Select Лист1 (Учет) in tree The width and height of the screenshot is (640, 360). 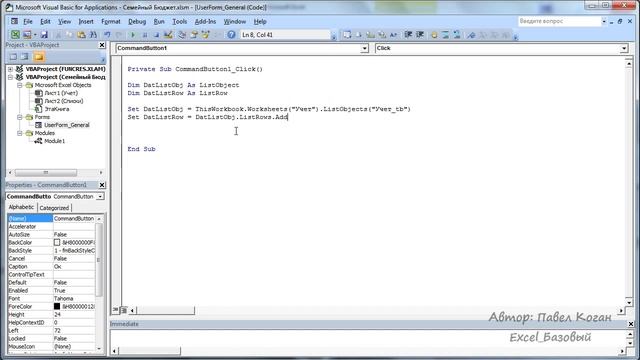pyautogui.click(x=61, y=93)
